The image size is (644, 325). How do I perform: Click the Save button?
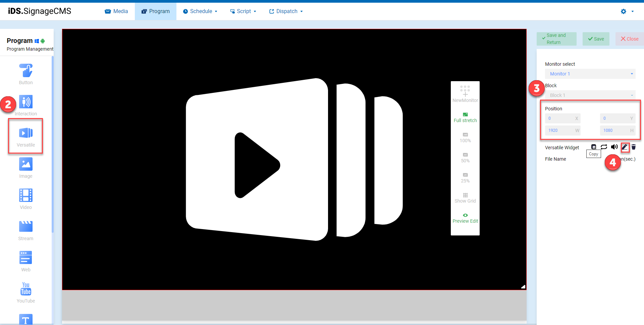pos(596,39)
